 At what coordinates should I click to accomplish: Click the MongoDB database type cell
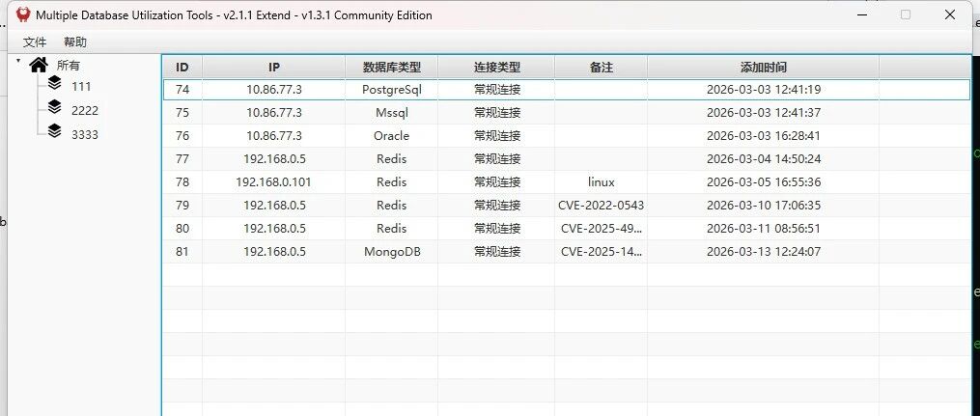(x=392, y=252)
